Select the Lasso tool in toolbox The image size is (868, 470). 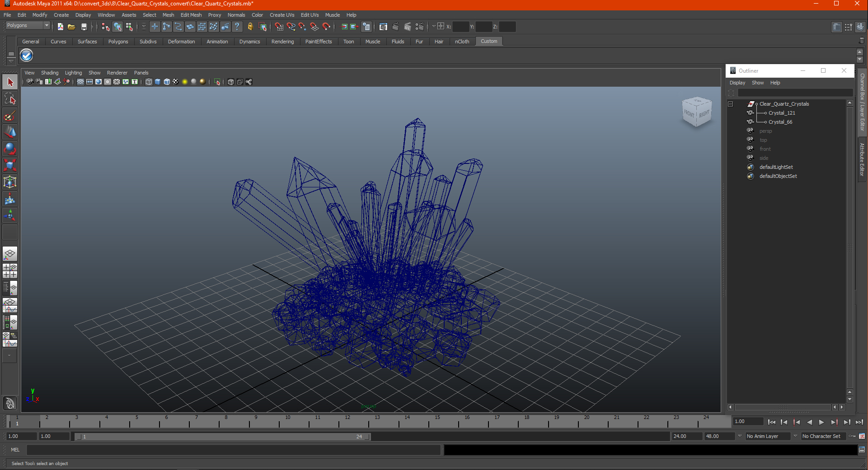pos(10,99)
